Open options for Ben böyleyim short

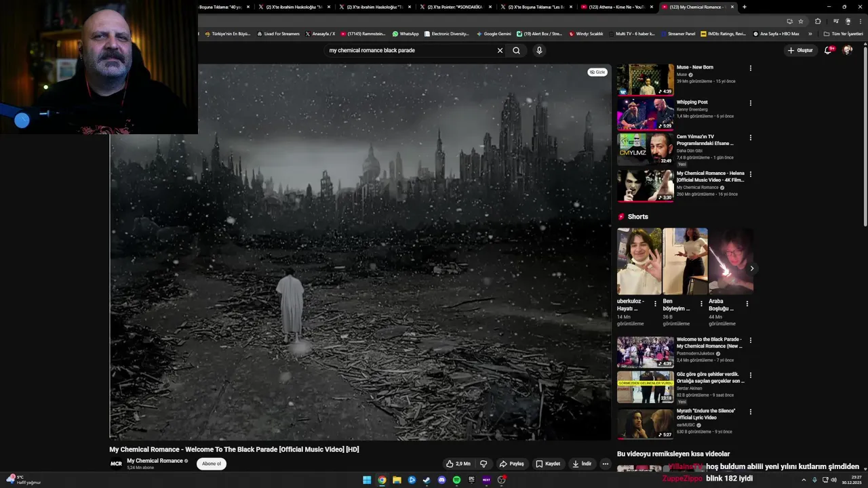[701, 304]
